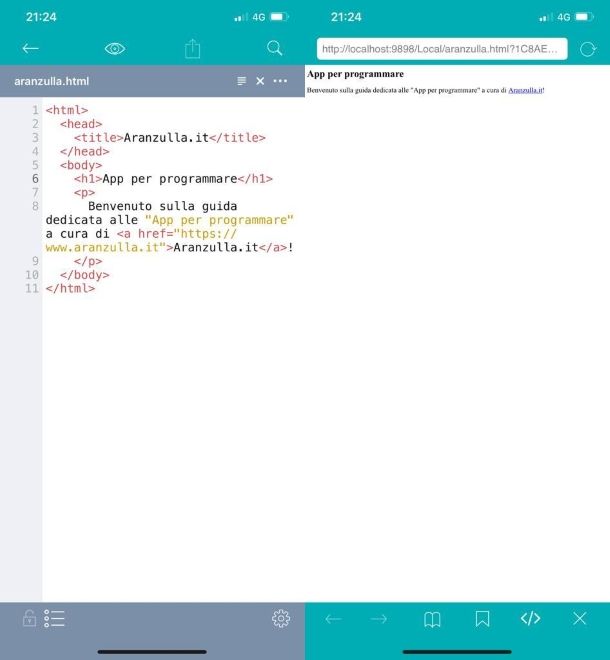This screenshot has height=660, width=610.
Task: Open editor settings gear
Action: [281, 619]
